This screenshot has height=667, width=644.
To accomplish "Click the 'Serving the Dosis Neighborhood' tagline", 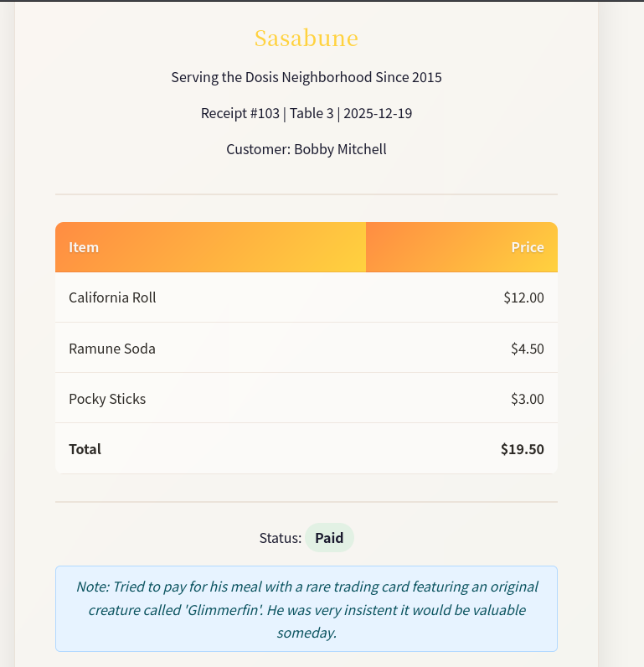I will click(x=306, y=77).
